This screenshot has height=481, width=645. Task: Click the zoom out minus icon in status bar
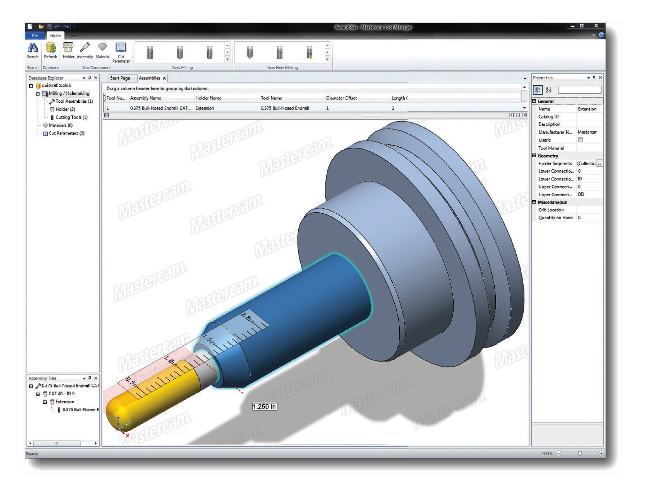[559, 453]
